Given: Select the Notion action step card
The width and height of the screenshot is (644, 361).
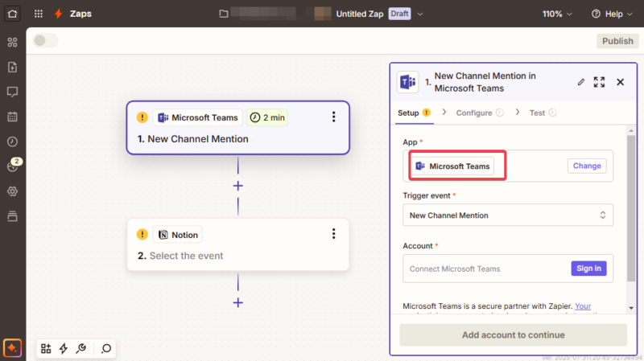Looking at the screenshot, I should click(238, 244).
